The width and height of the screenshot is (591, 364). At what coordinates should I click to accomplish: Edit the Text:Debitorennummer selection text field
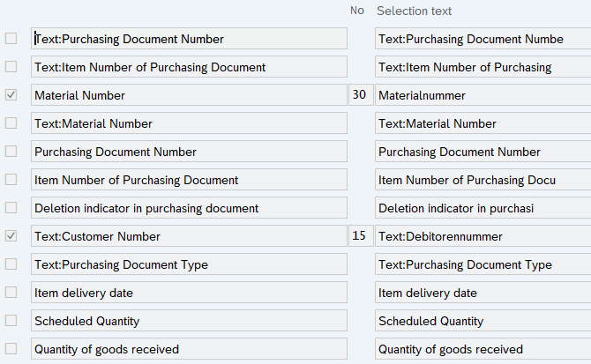click(x=483, y=236)
